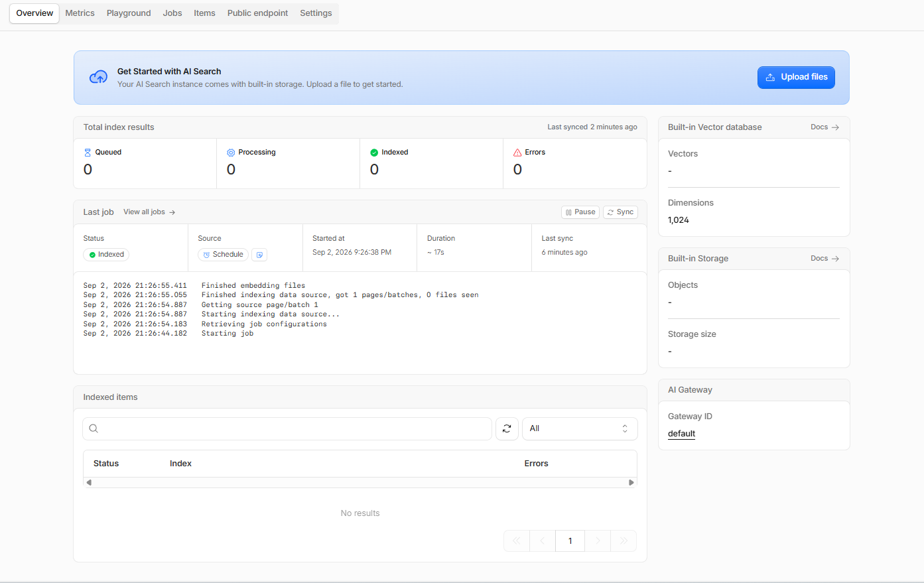Screen dimensions: 924x583
Task: Click the Queued hourglass icon
Action: [88, 153]
